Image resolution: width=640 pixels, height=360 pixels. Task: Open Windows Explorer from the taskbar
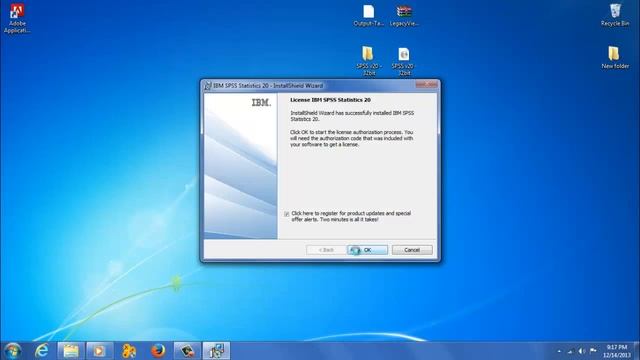click(71, 351)
